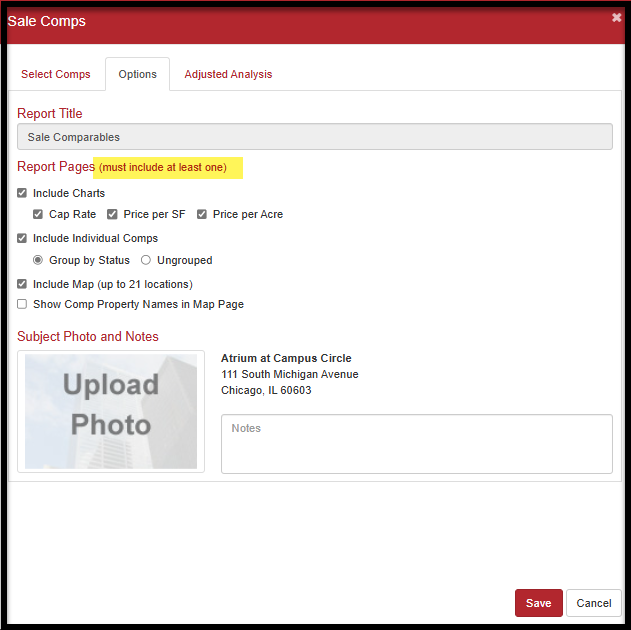Uncheck Include Individual Comps
Image resolution: width=631 pixels, height=630 pixels.
pos(22,238)
